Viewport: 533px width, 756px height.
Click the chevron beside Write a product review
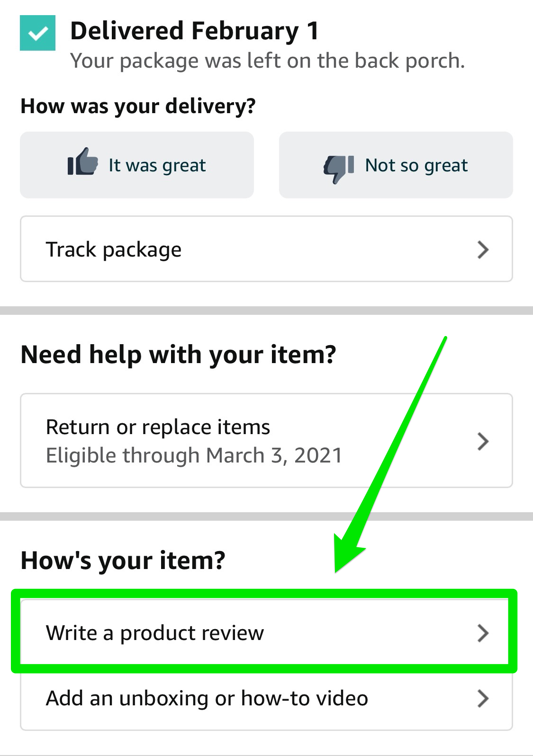point(482,633)
